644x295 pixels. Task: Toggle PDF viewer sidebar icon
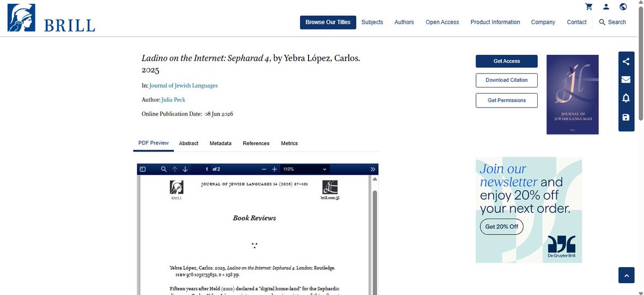(x=143, y=169)
